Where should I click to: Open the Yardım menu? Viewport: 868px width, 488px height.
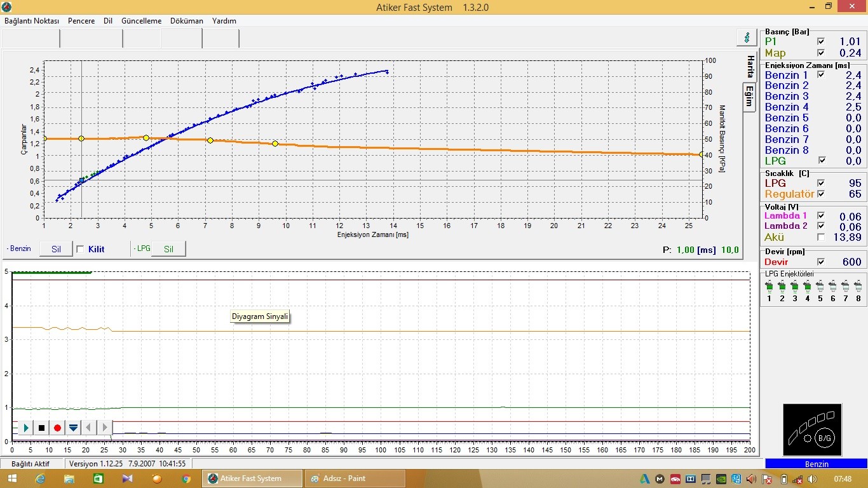click(x=224, y=21)
